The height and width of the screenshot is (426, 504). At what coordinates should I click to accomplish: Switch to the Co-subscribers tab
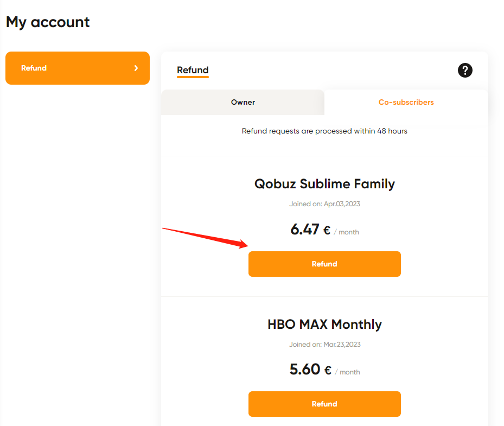click(406, 102)
